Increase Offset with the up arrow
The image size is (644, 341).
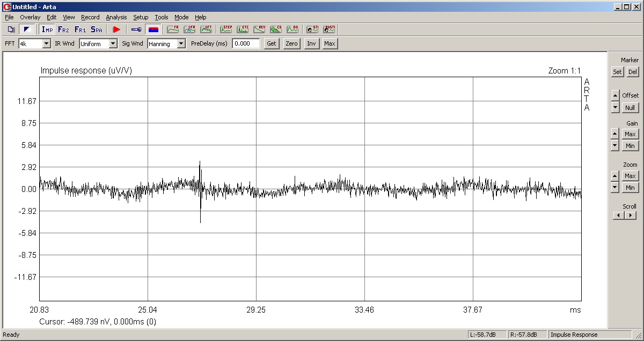click(x=615, y=95)
